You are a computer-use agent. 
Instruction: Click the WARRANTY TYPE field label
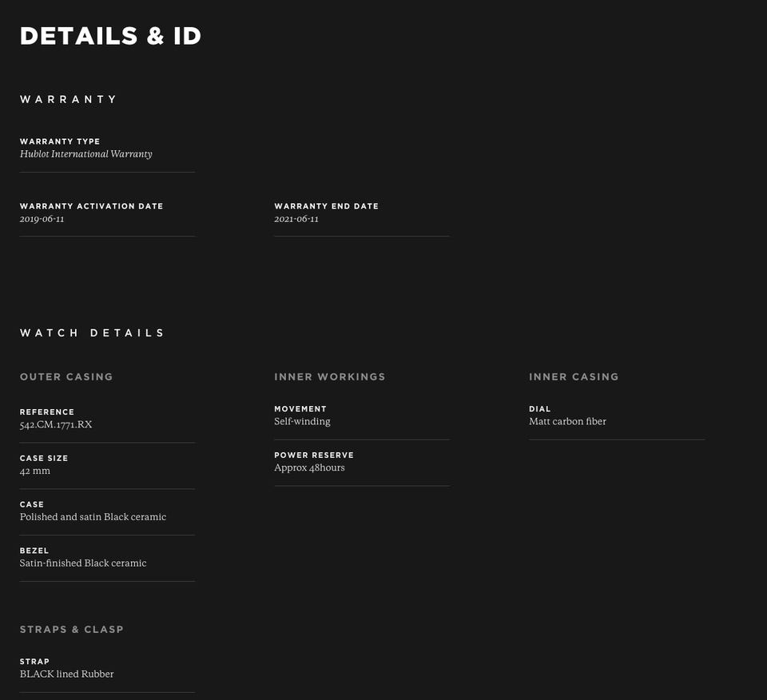pyautogui.click(x=60, y=141)
